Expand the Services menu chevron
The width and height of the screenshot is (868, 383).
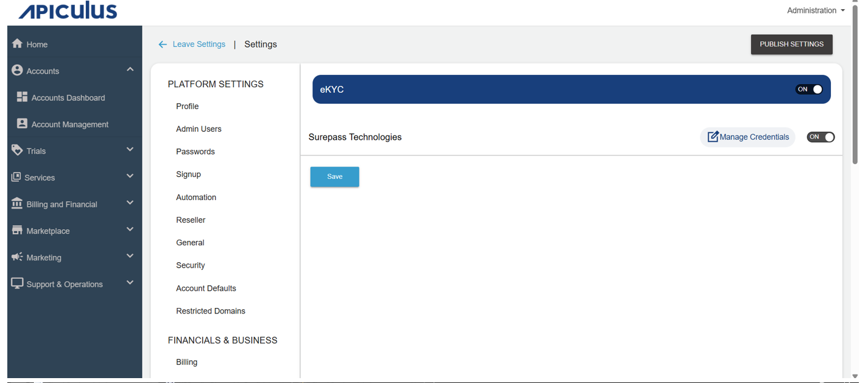point(130,176)
